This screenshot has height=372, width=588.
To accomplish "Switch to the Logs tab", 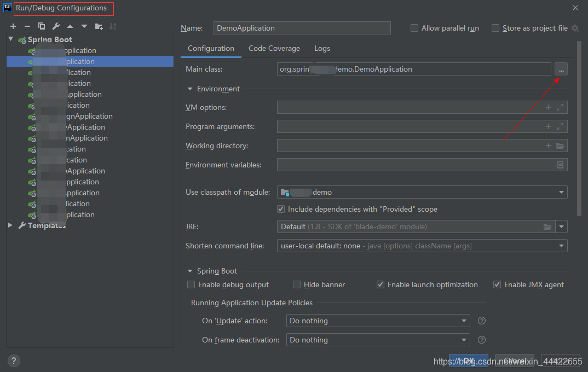I will point(322,48).
